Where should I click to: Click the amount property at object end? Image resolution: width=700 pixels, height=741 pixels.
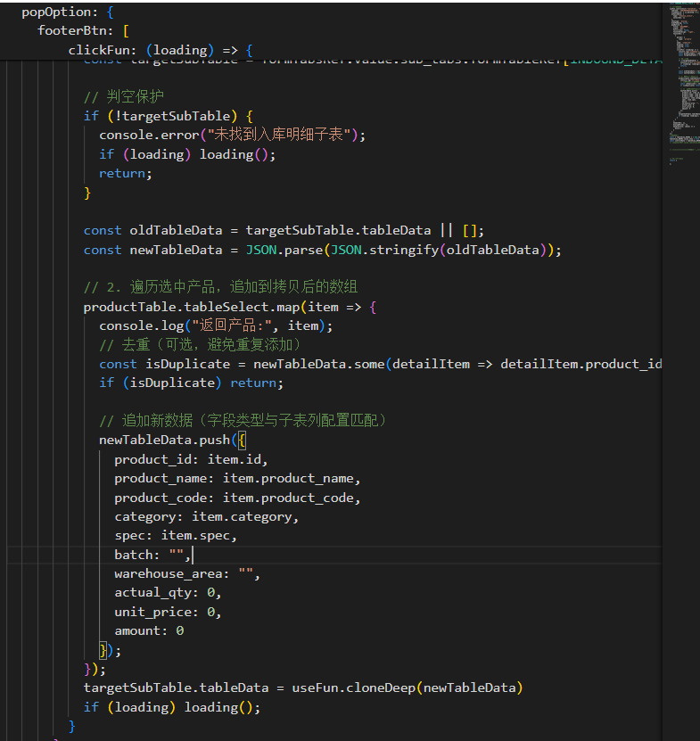[x=139, y=630]
